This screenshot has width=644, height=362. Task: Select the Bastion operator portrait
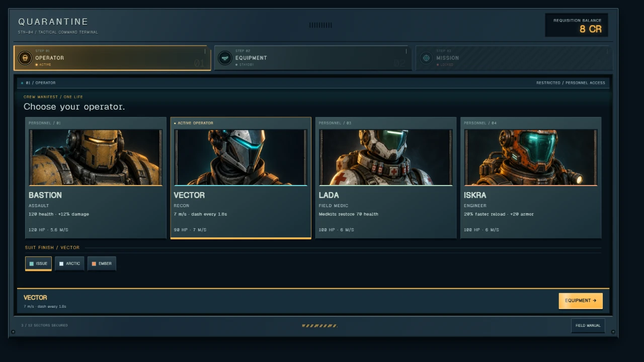pyautogui.click(x=96, y=157)
